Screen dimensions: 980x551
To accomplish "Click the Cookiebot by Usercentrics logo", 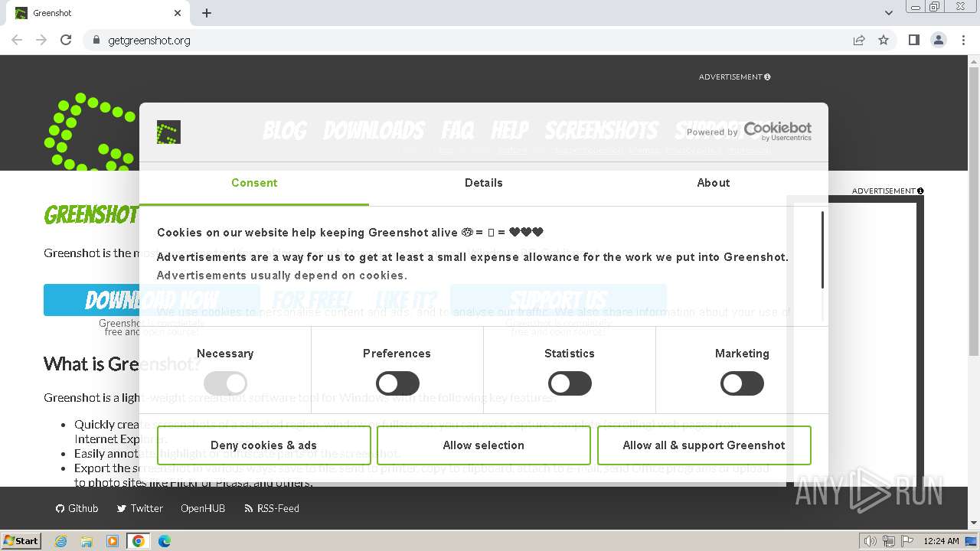I will coord(778,131).
